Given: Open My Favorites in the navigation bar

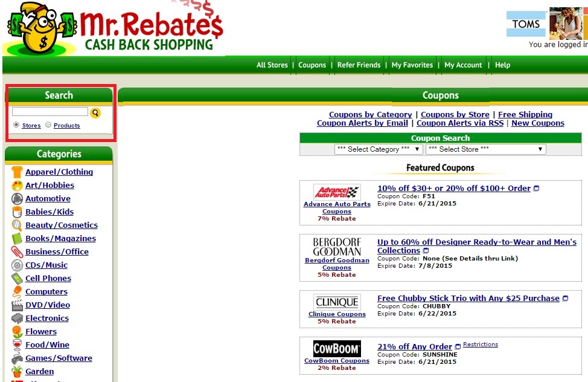Looking at the screenshot, I should 412,65.
